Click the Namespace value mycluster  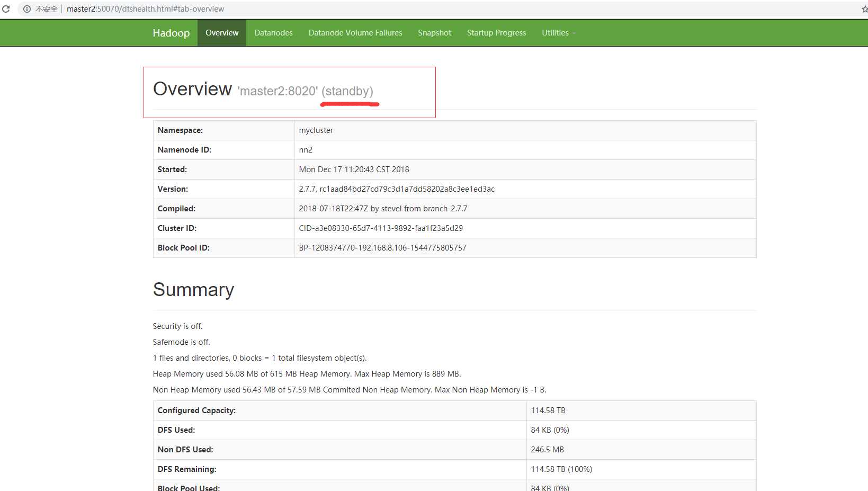(316, 130)
